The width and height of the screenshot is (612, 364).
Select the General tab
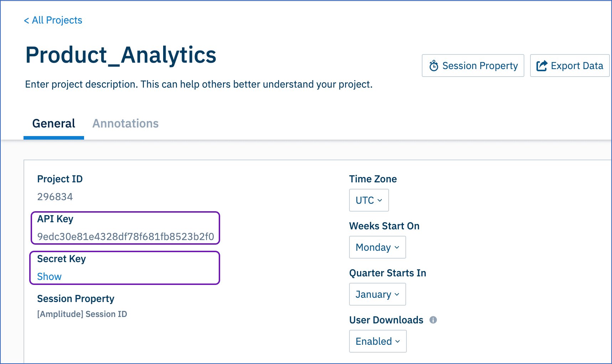click(x=54, y=124)
